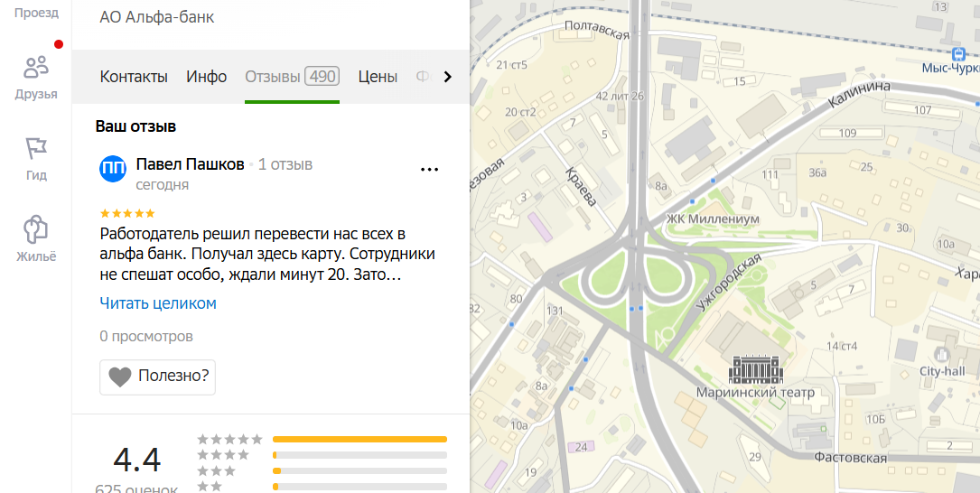Image resolution: width=980 pixels, height=493 pixels.
Task: Switch to the Контакты tab
Action: click(x=134, y=77)
